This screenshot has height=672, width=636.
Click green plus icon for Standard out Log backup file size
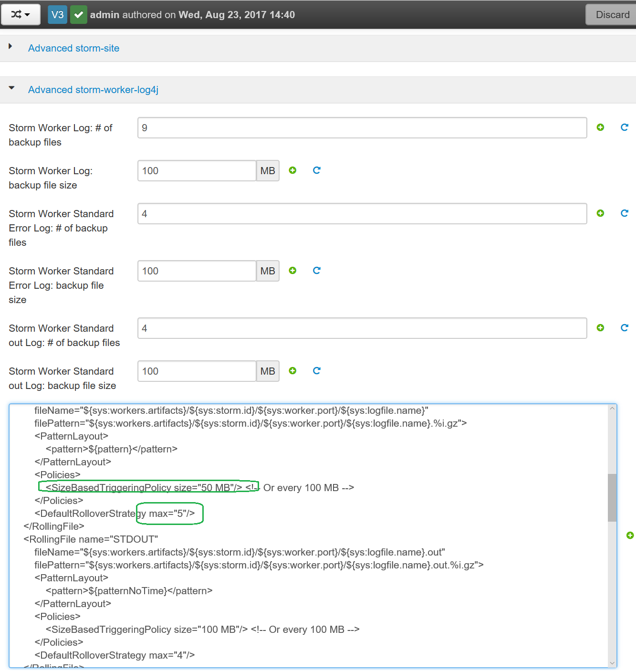coord(292,371)
